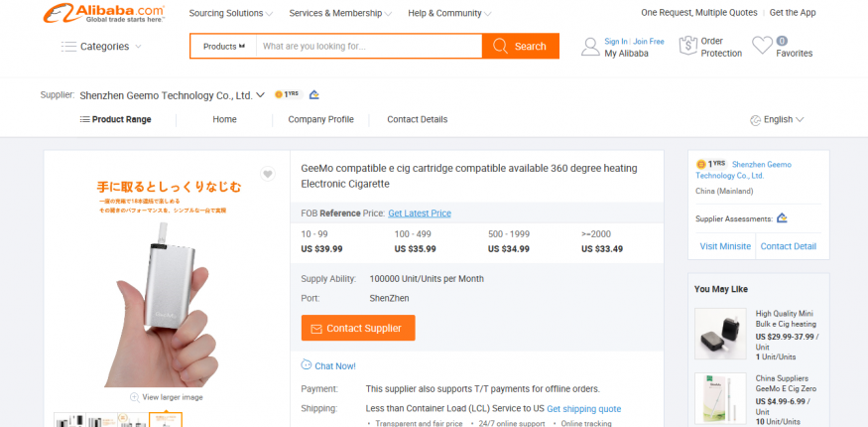Click the search input field
The height and width of the screenshot is (427, 868).
click(368, 47)
